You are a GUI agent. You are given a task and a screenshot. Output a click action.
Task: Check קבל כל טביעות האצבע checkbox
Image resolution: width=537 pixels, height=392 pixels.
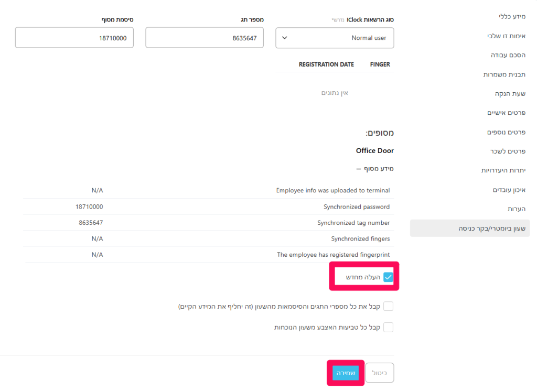click(388, 327)
